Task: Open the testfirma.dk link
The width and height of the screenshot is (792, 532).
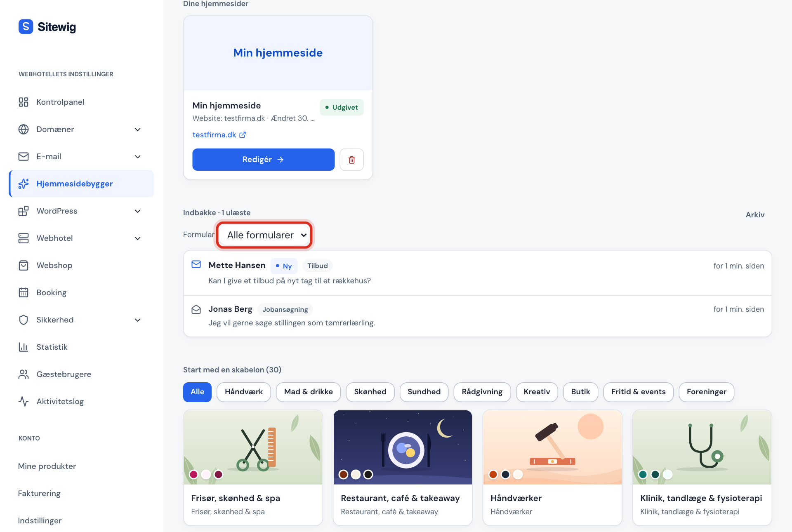Action: coord(219,135)
